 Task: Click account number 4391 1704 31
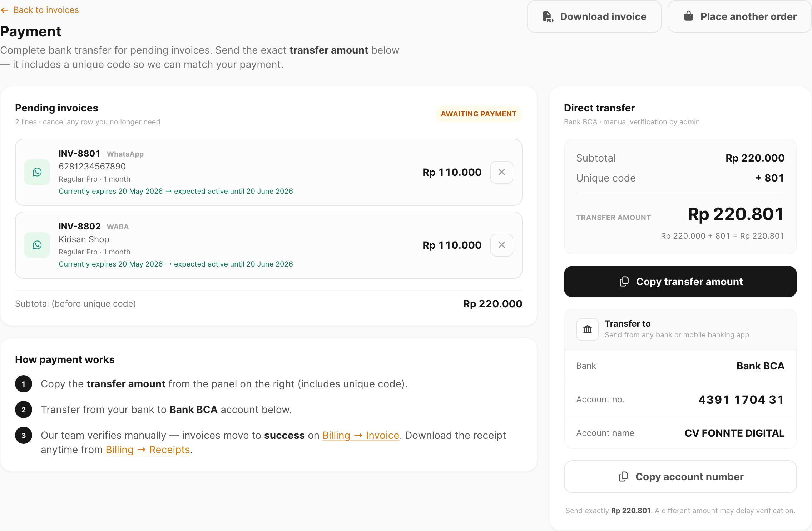point(741,400)
